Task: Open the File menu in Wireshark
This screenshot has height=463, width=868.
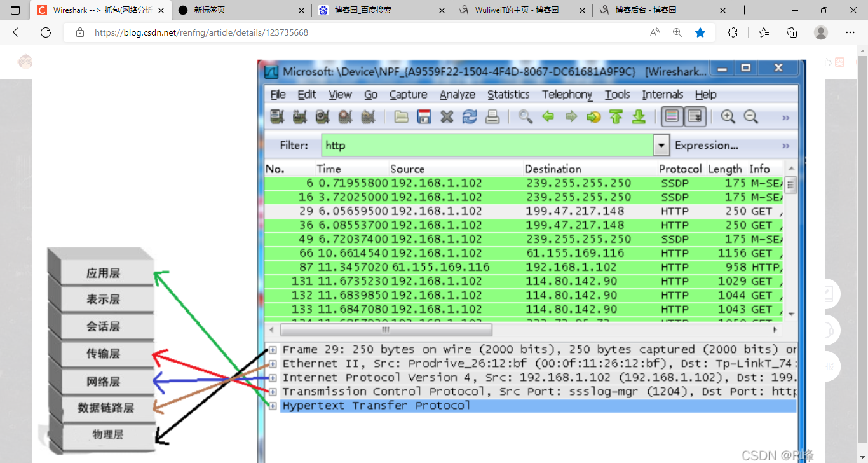Action: 278,94
